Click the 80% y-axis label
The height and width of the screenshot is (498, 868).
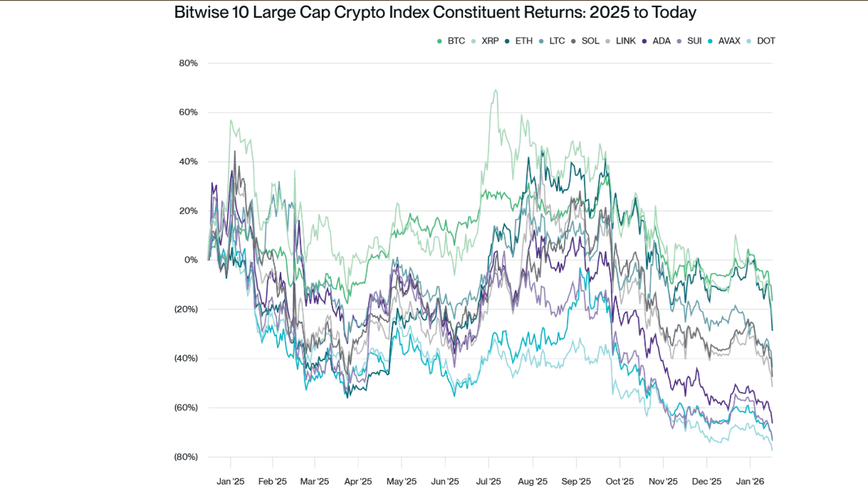tap(188, 63)
